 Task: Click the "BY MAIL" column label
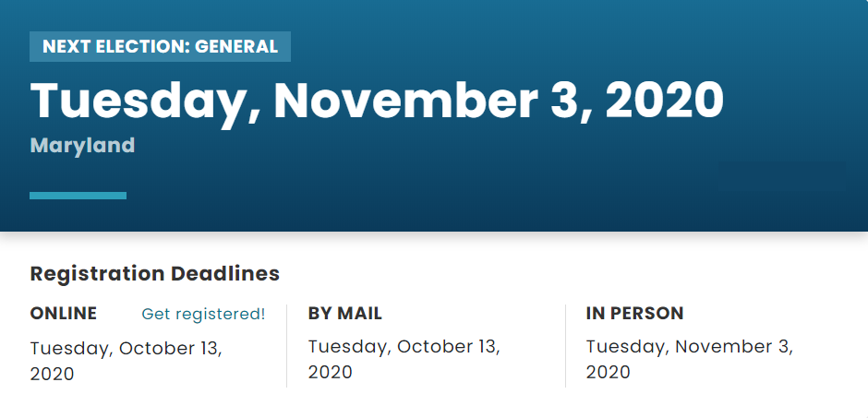345,314
